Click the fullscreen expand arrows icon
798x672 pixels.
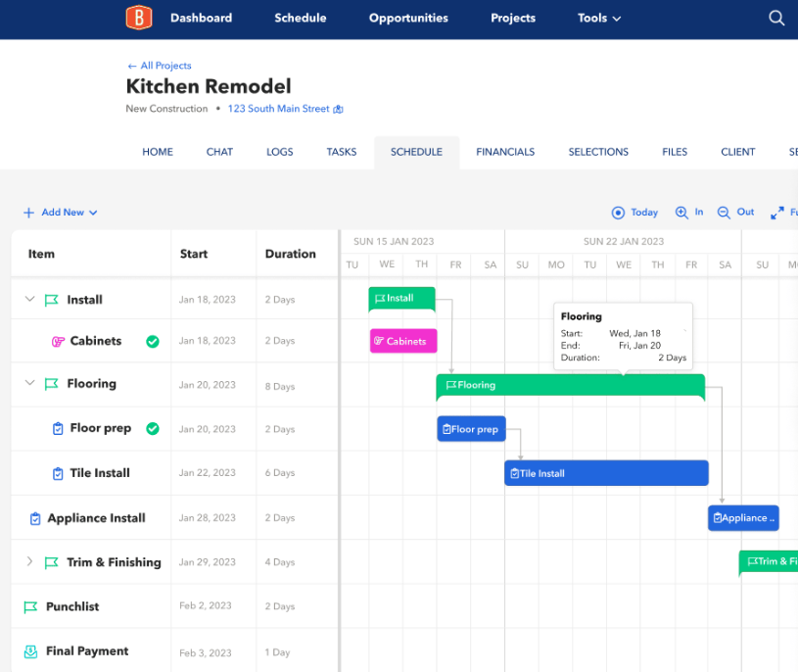point(777,213)
